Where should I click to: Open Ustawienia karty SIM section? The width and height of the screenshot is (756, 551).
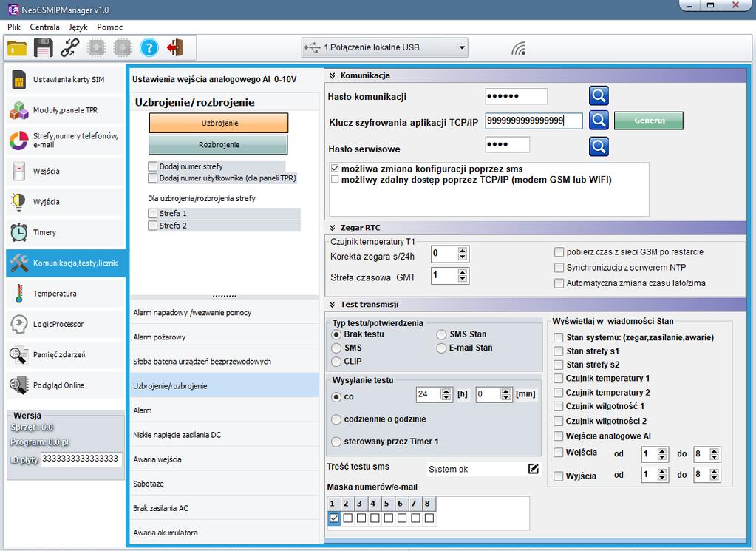click(66, 80)
